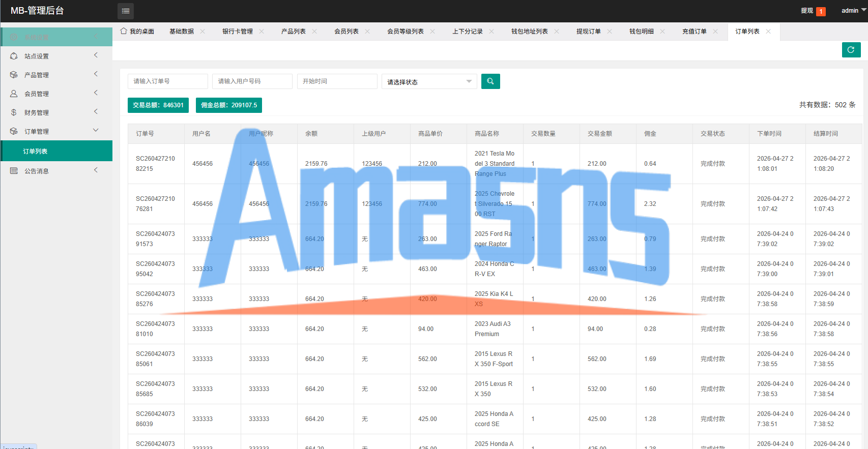This screenshot has width=868, height=449.
Task: Close the 订单列表 tab
Action: point(768,32)
